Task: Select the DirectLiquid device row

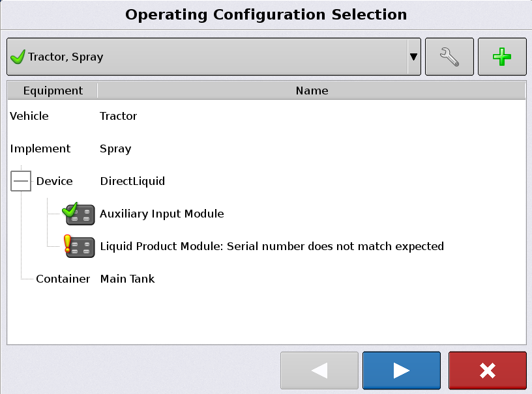Action: pyautogui.click(x=132, y=181)
